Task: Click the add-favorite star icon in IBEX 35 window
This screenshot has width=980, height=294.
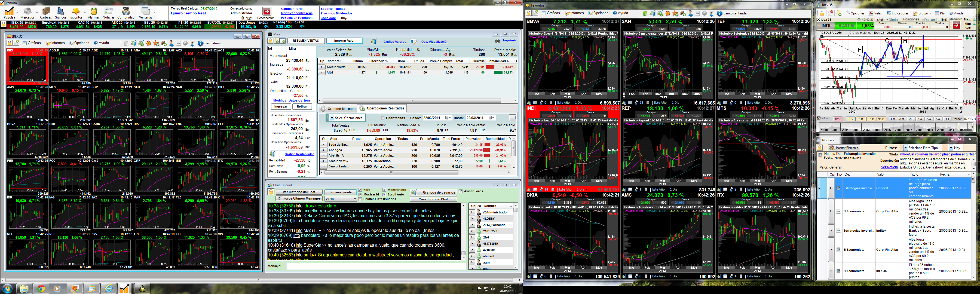Action: click(156, 43)
